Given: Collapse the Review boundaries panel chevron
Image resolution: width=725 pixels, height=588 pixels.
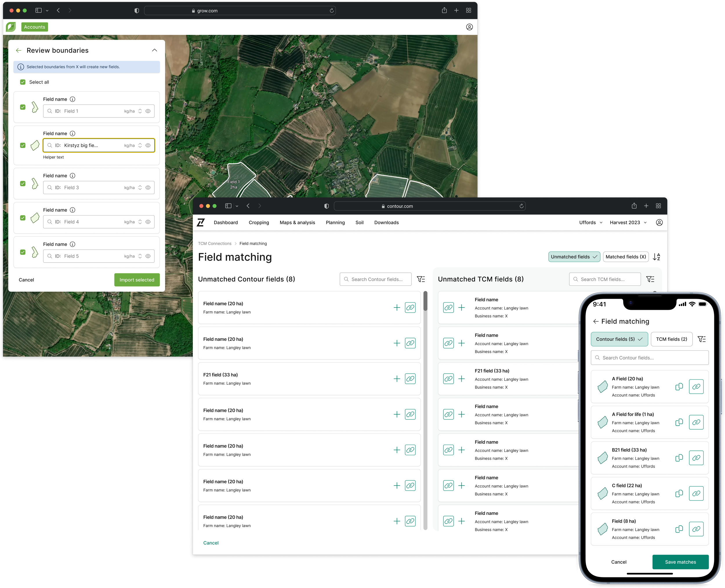Looking at the screenshot, I should click(x=154, y=50).
